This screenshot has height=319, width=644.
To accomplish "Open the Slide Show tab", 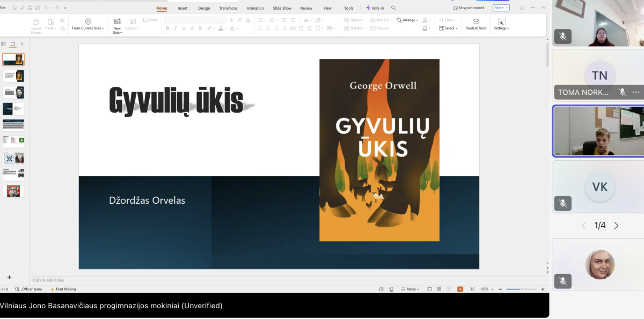I will point(282,8).
